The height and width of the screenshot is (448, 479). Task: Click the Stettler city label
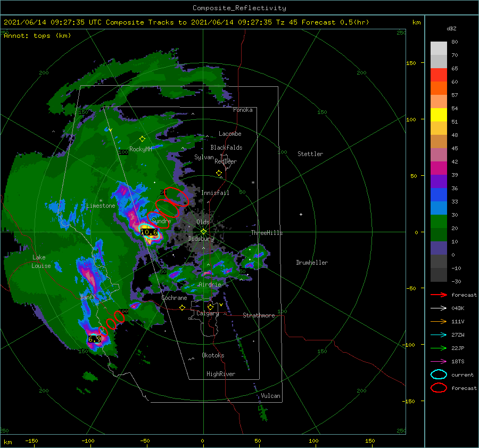pyautogui.click(x=310, y=154)
